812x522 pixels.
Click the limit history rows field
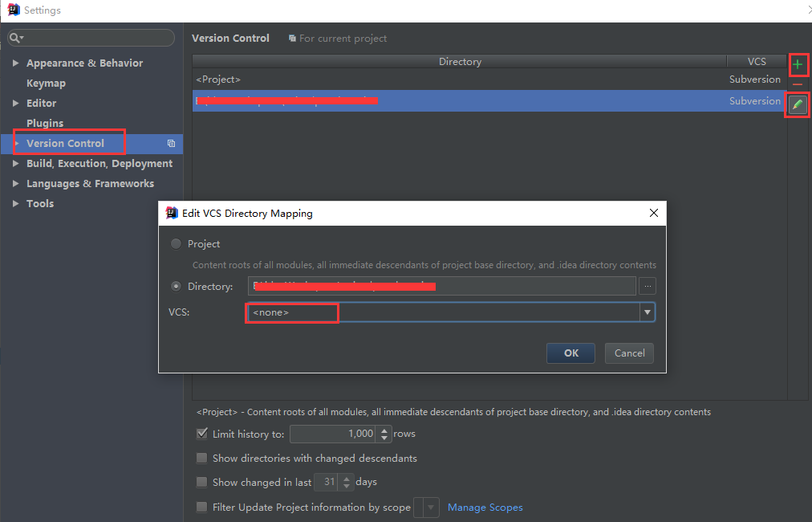click(335, 434)
